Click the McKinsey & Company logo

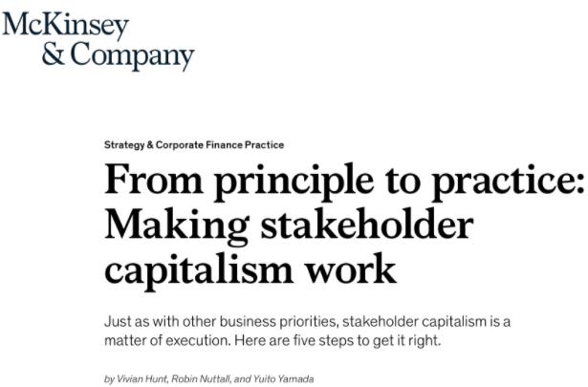click(x=98, y=39)
